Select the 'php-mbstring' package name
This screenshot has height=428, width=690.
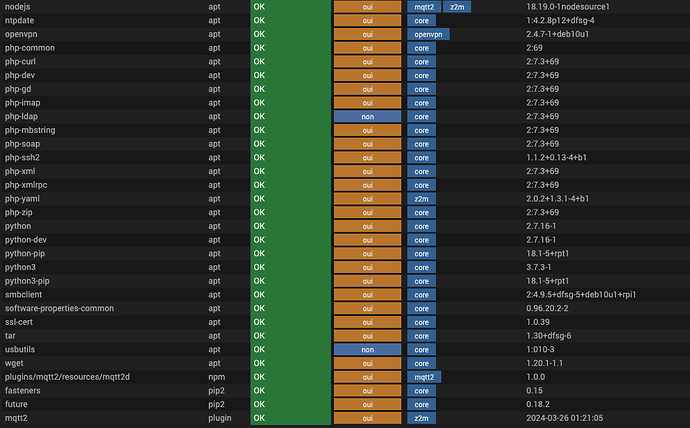pos(30,130)
